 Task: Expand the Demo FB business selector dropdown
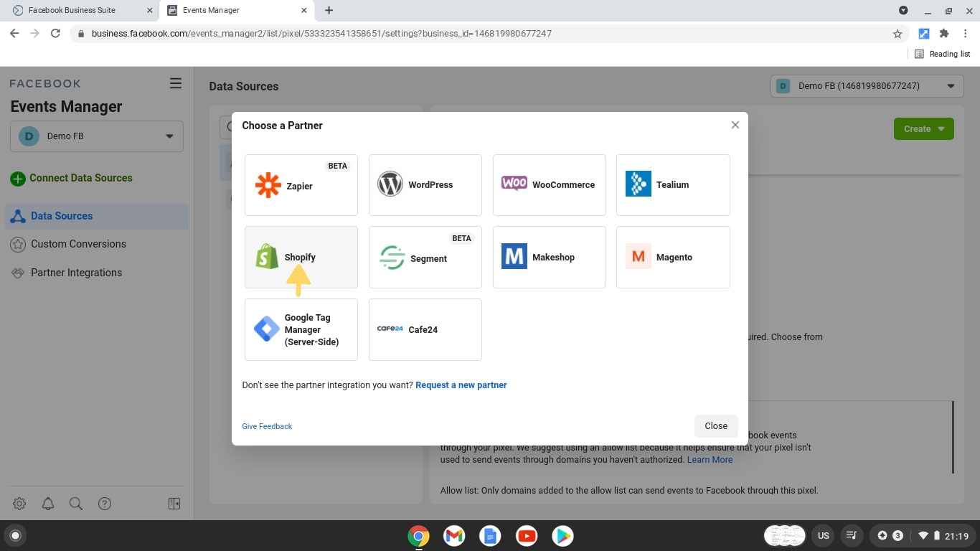tap(867, 86)
